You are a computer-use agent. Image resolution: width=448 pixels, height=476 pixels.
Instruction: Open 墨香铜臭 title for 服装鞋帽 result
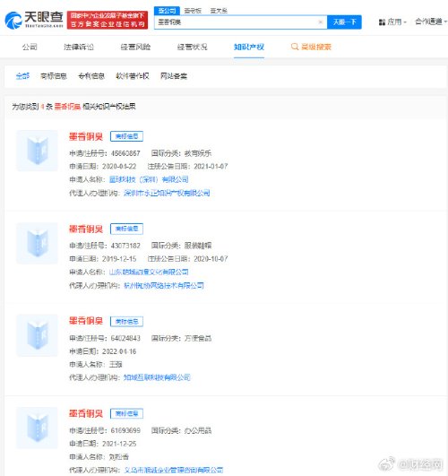tap(86, 229)
